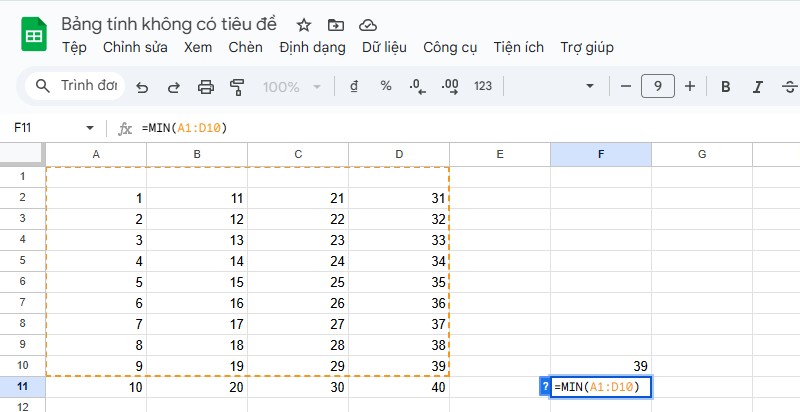Viewport: 800px width, 412px height.
Task: Check cloud save status icon
Action: pyautogui.click(x=367, y=25)
